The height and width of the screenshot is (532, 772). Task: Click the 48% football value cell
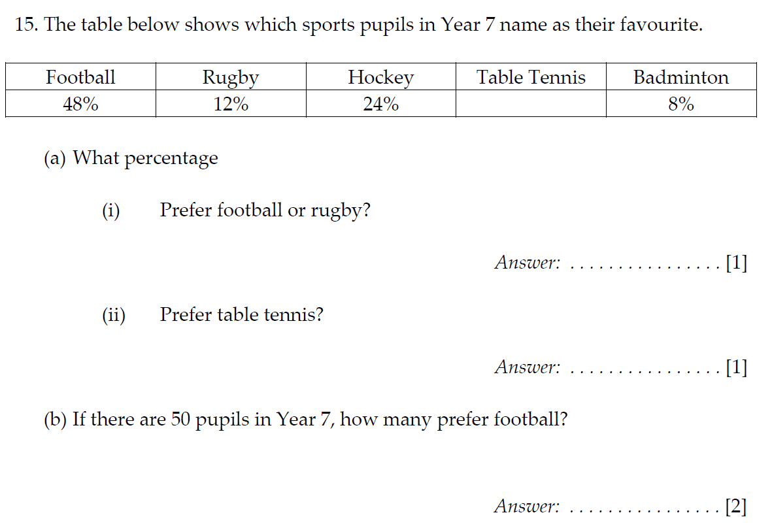[81, 104]
